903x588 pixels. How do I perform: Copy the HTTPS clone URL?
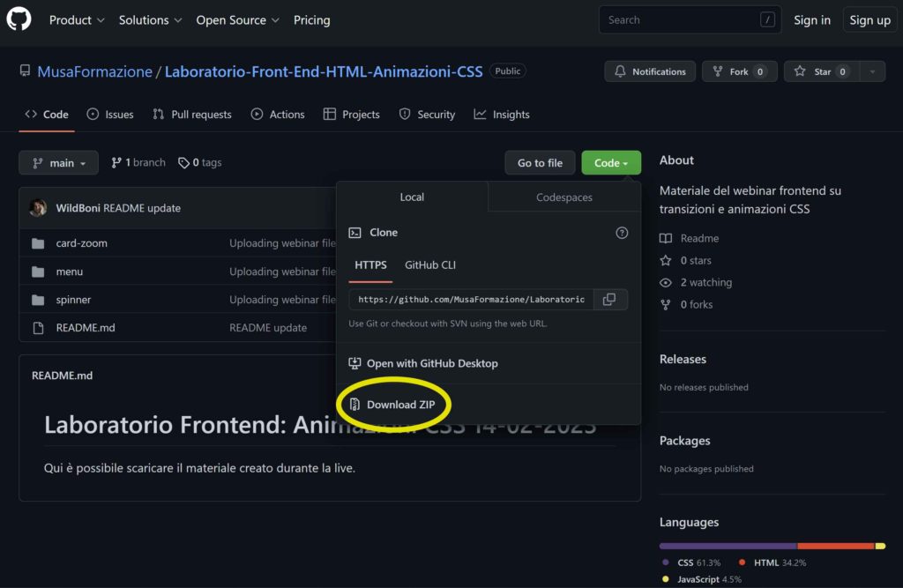pos(609,300)
